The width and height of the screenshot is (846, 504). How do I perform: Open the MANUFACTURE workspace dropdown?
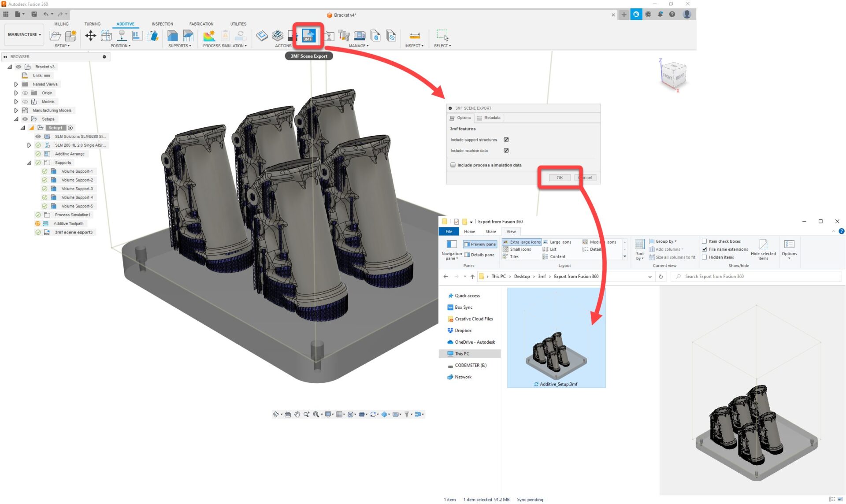click(24, 34)
